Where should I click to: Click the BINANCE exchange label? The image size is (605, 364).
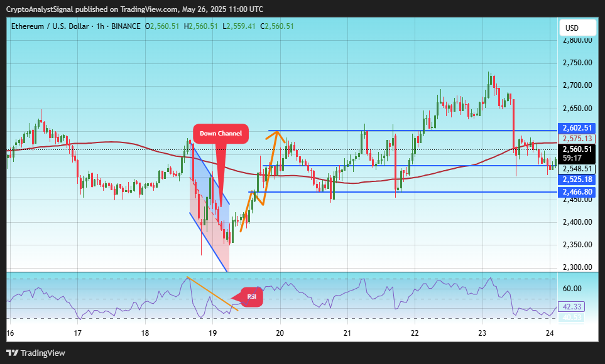(126, 26)
